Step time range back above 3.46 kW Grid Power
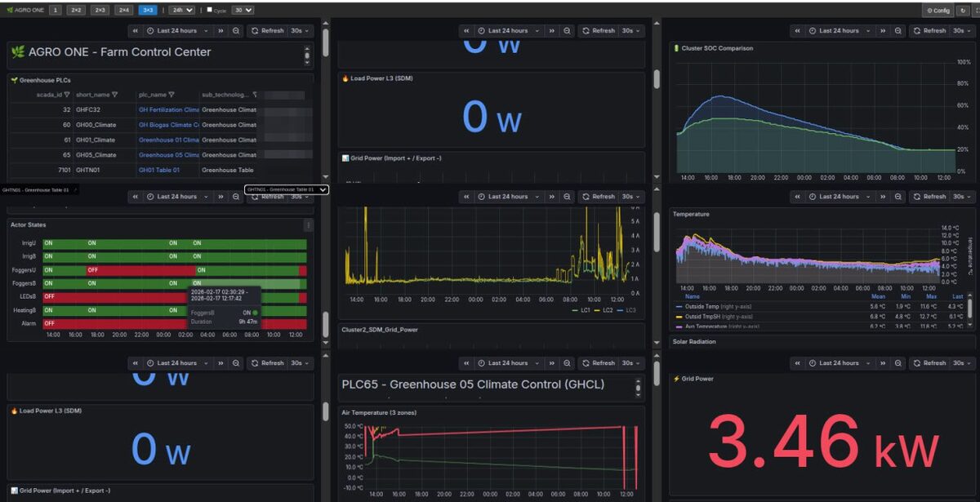 pyautogui.click(x=797, y=363)
